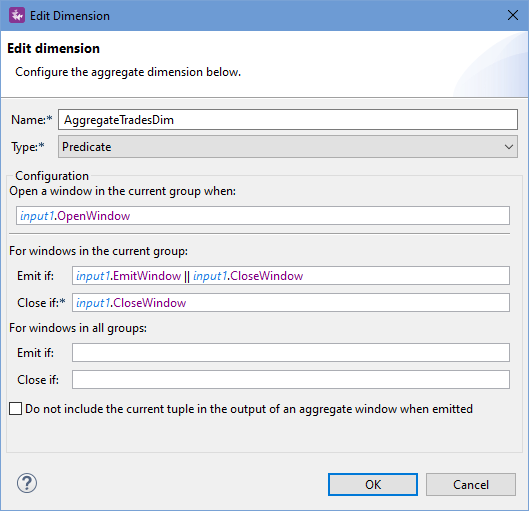Viewport: 529px width, 511px height.
Task: Close the Edit Dimension dialog
Action: pos(513,15)
